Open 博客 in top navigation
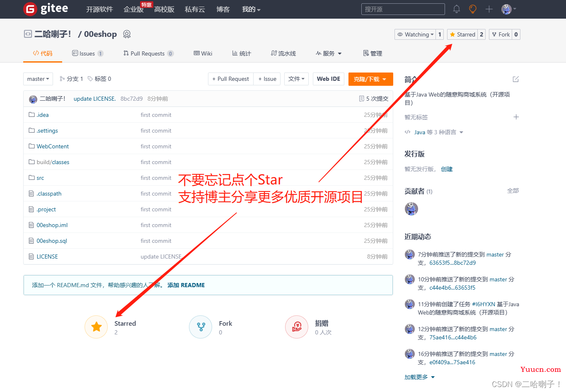Screen dimensions: 566x392 point(223,9)
